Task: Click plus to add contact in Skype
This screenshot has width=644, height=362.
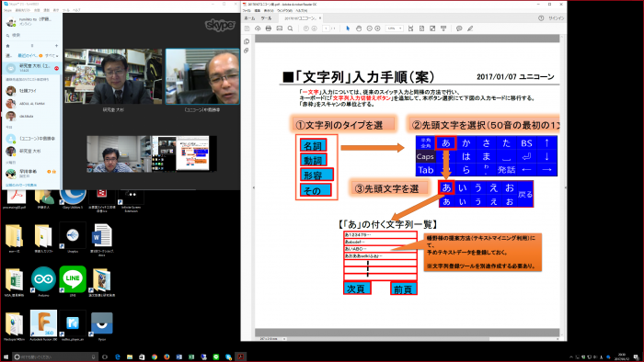Action: pyautogui.click(x=56, y=46)
